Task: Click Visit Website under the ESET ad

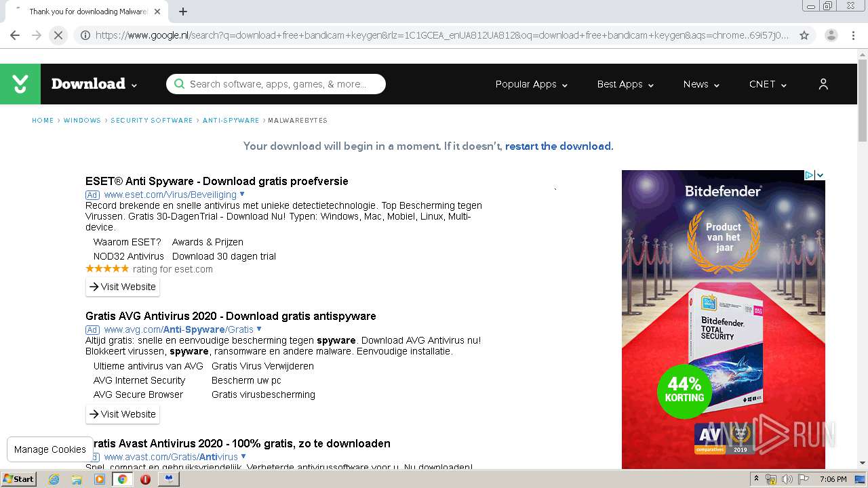Action: (123, 287)
